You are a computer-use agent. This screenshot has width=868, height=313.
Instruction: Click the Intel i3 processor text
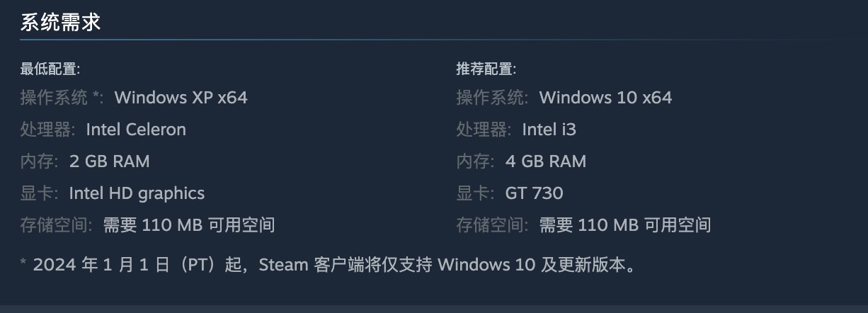pos(549,130)
